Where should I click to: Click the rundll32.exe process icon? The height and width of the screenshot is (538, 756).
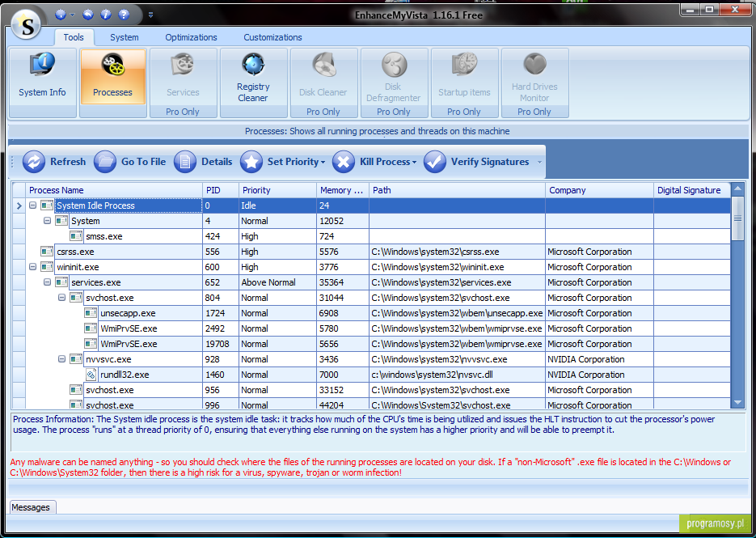(91, 375)
